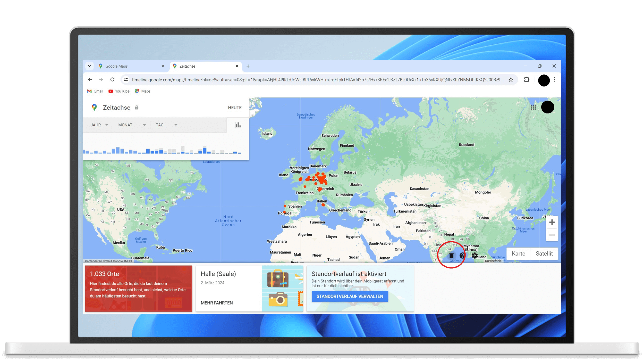This screenshot has width=644, height=360.
Task: Click the address bar URL field
Action: point(317,80)
